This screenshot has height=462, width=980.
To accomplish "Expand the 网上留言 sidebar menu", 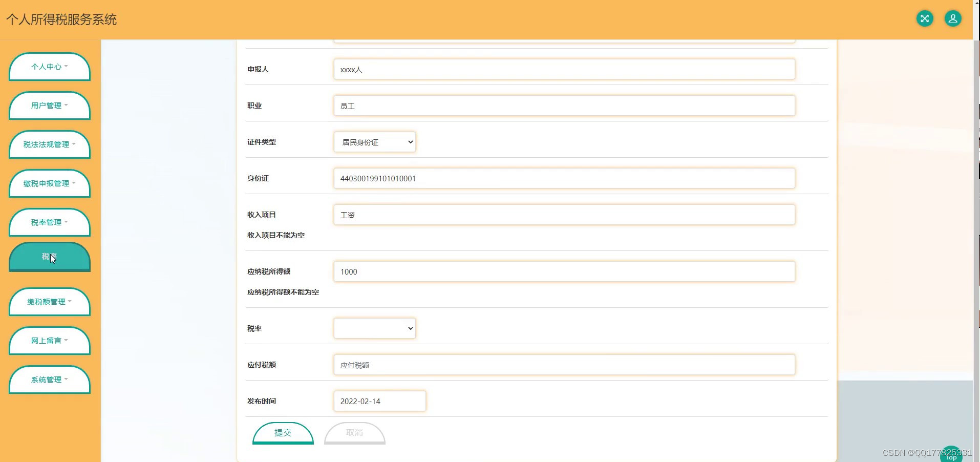I will tap(50, 341).
